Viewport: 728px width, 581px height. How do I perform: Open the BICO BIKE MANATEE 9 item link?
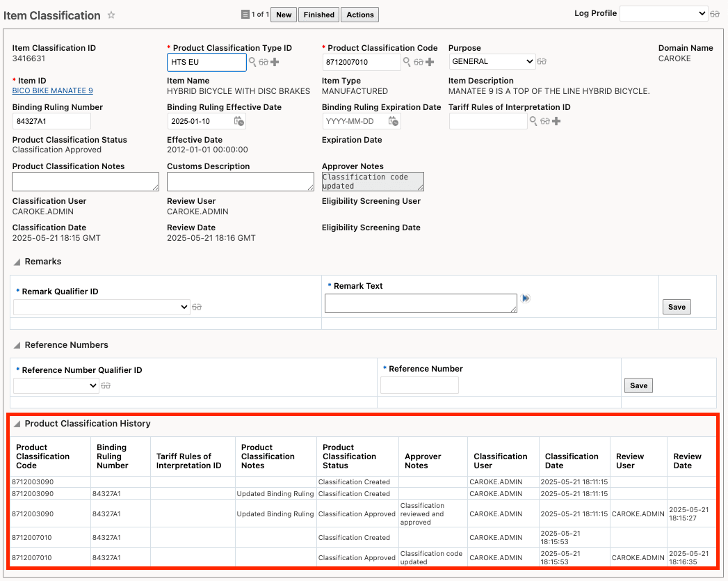pos(52,90)
